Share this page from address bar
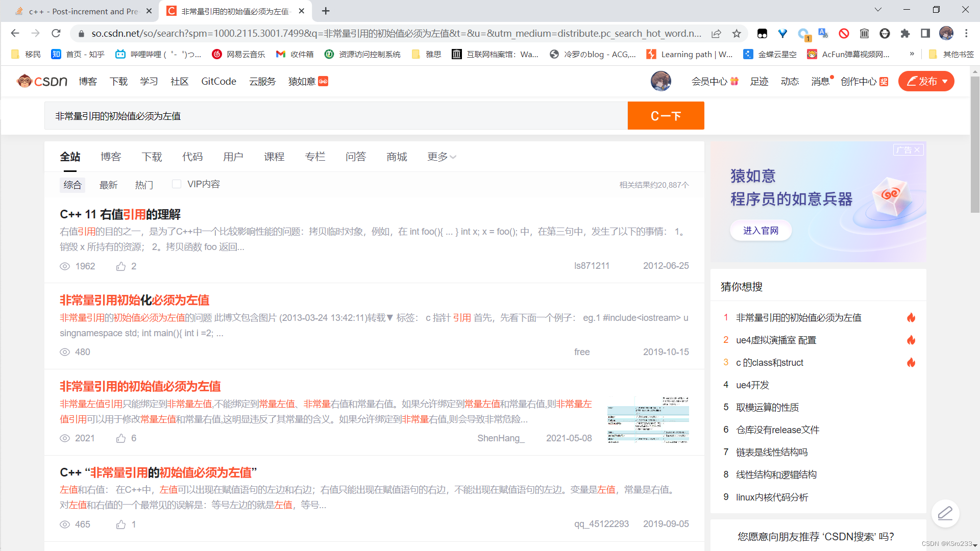 pos(716,34)
